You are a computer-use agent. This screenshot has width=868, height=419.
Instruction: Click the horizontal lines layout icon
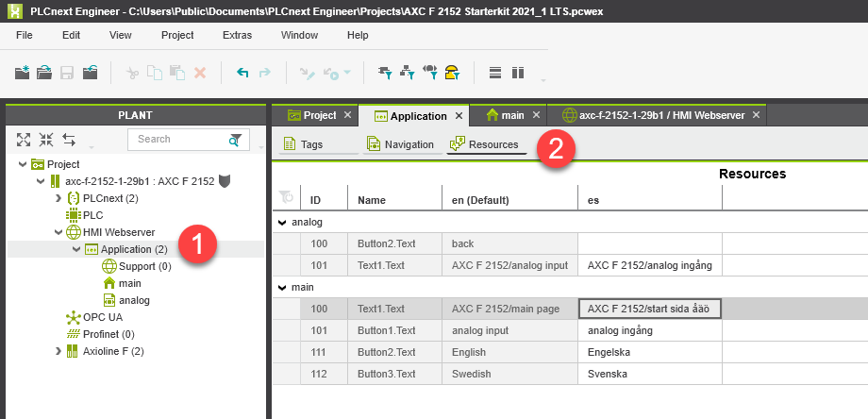tap(495, 73)
